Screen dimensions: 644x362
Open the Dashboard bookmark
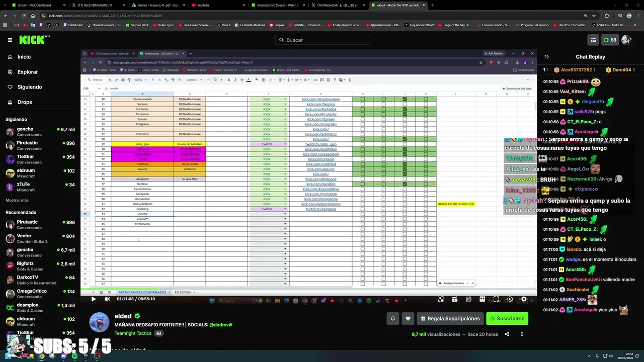(x=73, y=25)
